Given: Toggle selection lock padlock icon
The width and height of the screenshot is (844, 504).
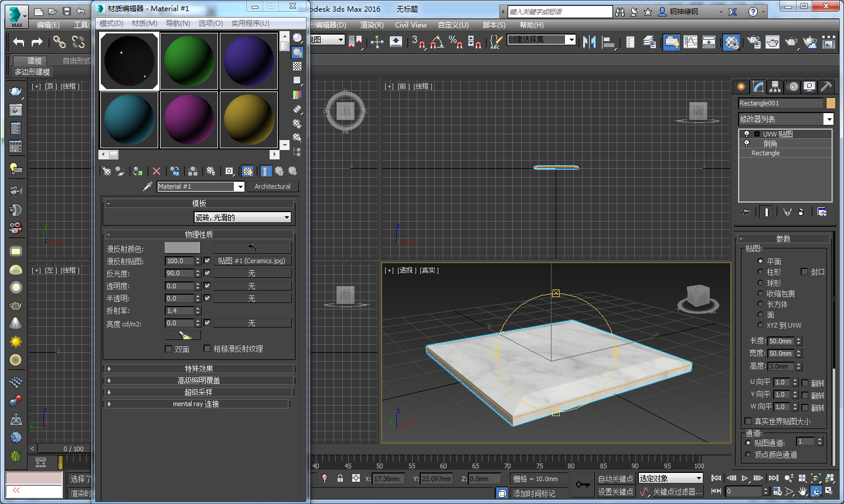Looking at the screenshot, I should click(340, 478).
